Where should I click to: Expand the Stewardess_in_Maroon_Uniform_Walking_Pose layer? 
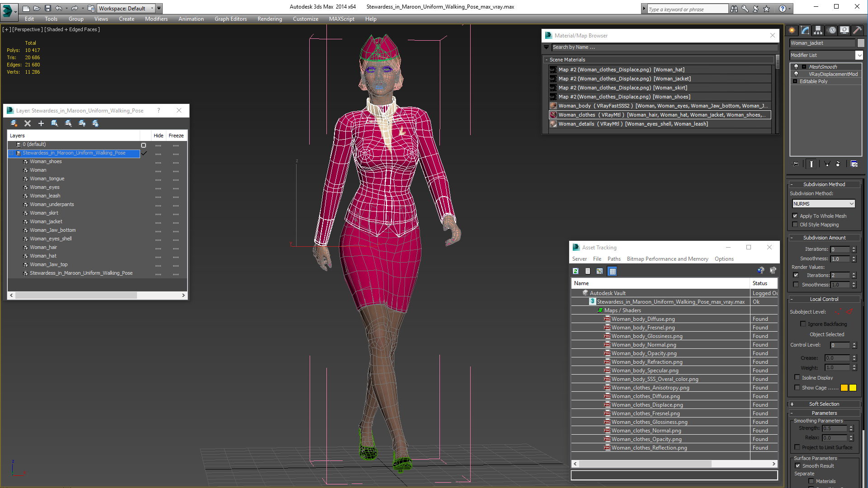11,153
